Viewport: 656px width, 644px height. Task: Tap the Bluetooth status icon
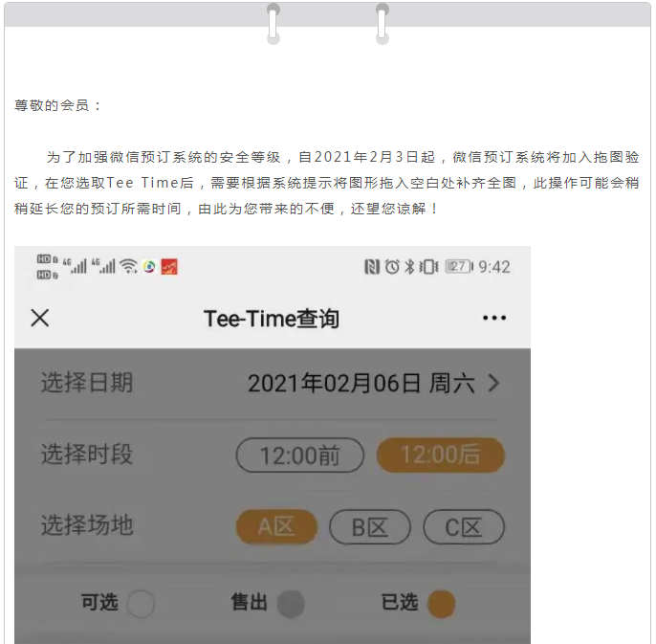click(x=409, y=267)
